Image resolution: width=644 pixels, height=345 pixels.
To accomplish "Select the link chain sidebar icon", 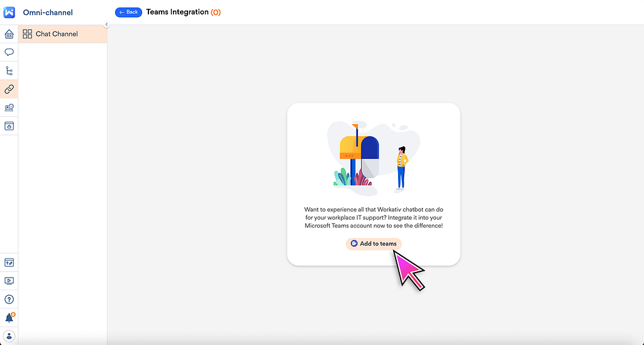I will pyautogui.click(x=9, y=89).
